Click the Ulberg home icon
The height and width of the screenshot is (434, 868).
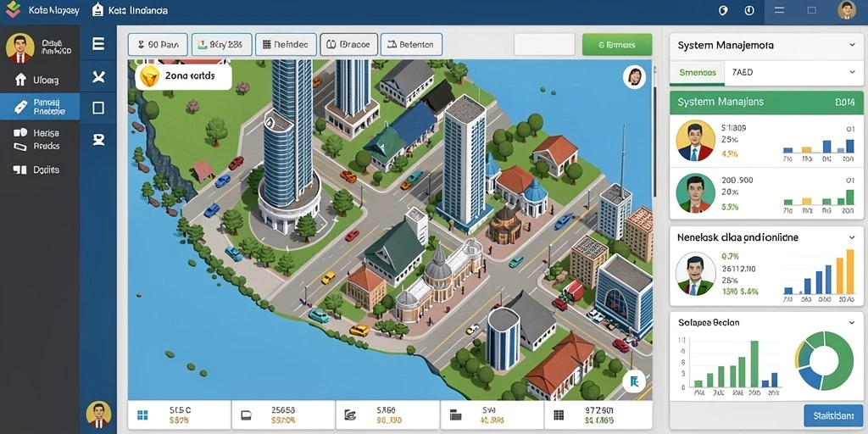point(20,80)
